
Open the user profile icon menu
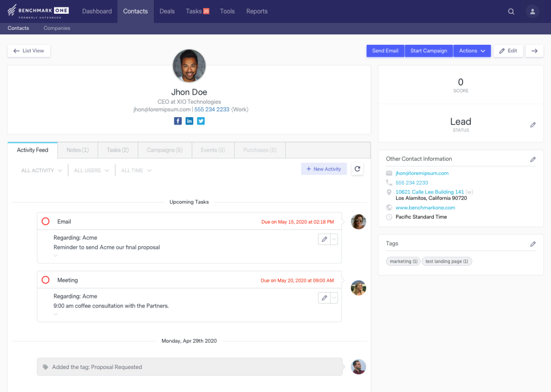point(533,11)
